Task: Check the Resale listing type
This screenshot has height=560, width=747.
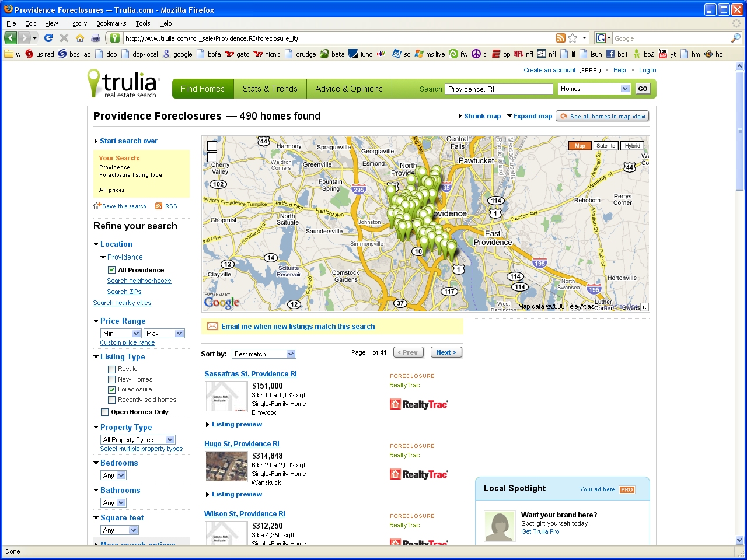Action: click(111, 369)
